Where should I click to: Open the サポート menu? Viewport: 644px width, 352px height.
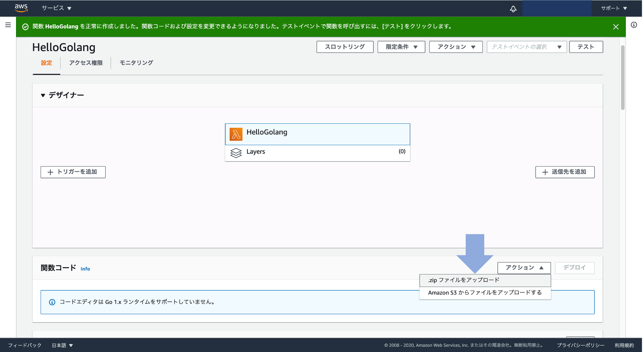[x=614, y=8]
